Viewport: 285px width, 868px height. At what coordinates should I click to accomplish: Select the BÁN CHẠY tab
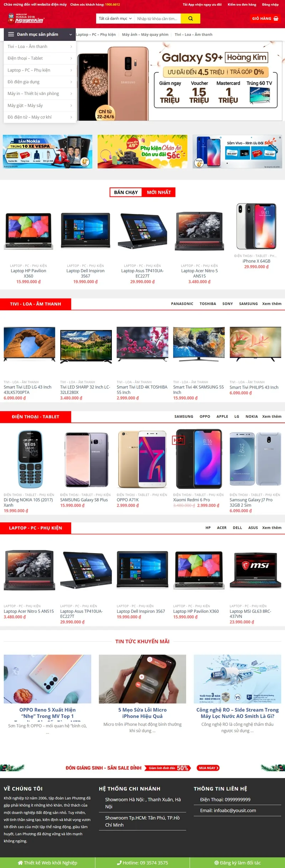(x=126, y=192)
